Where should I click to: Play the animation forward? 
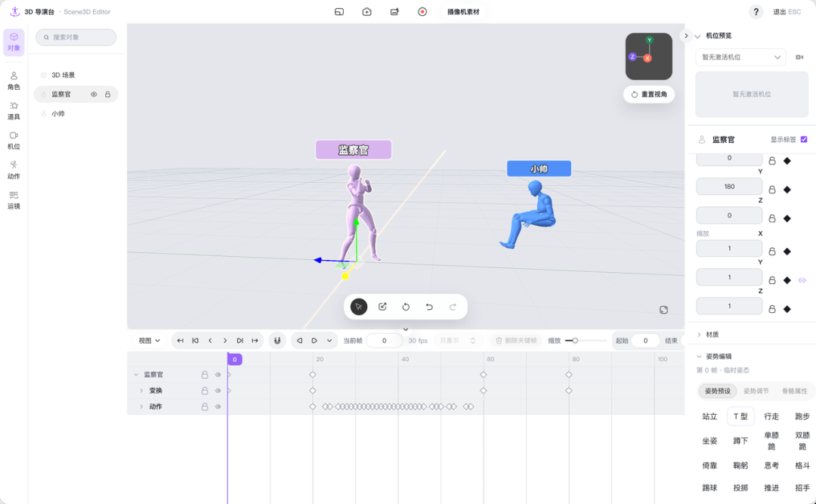pos(314,341)
